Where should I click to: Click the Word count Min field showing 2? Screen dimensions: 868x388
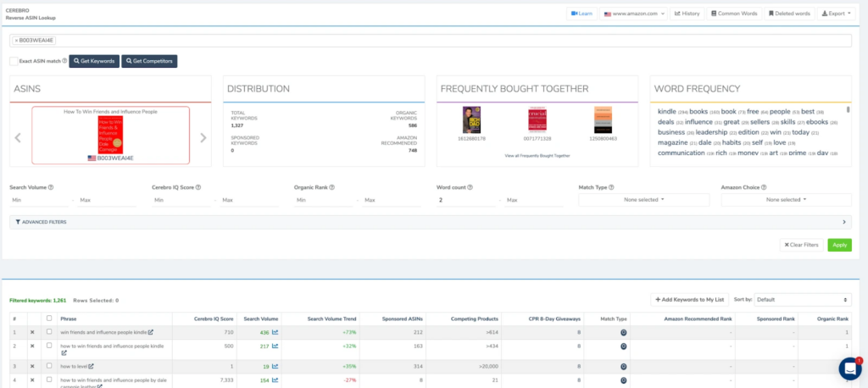465,200
